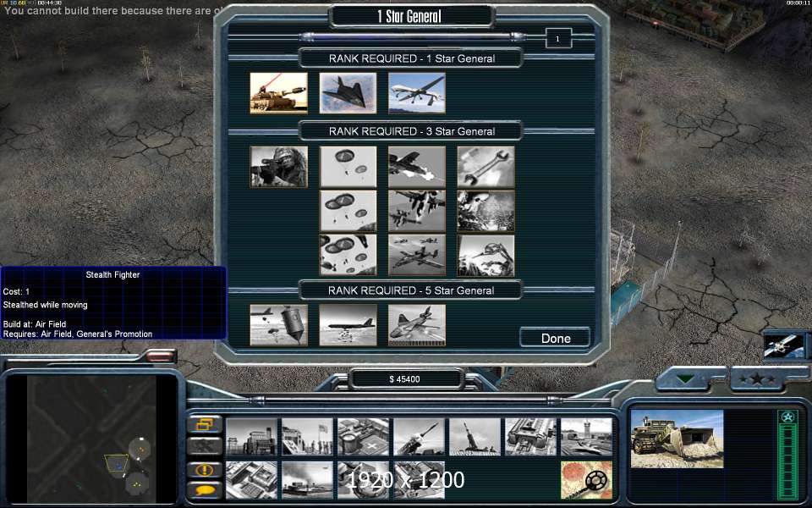Open General's powers with three-star button
The width and height of the screenshot is (812, 508).
[x=758, y=379]
